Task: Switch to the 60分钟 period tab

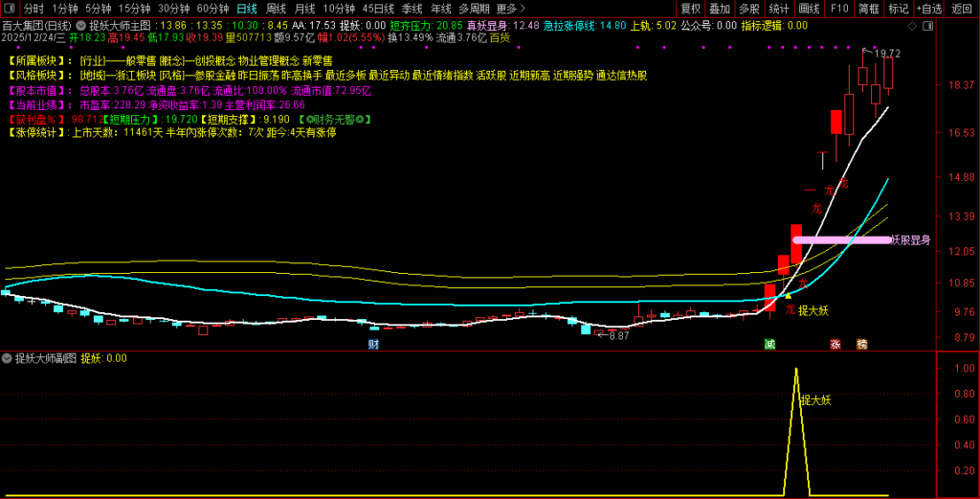Action: coord(212,8)
